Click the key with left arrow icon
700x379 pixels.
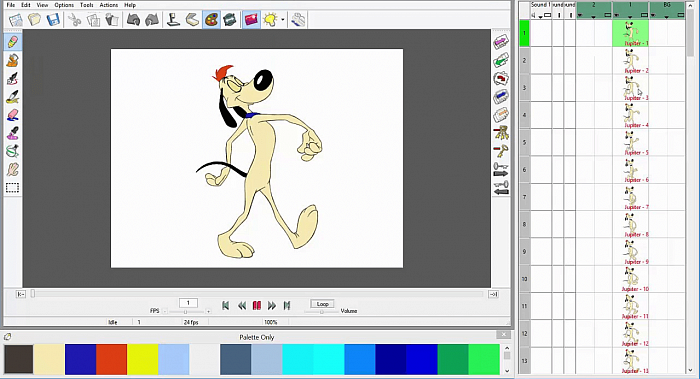point(501,188)
